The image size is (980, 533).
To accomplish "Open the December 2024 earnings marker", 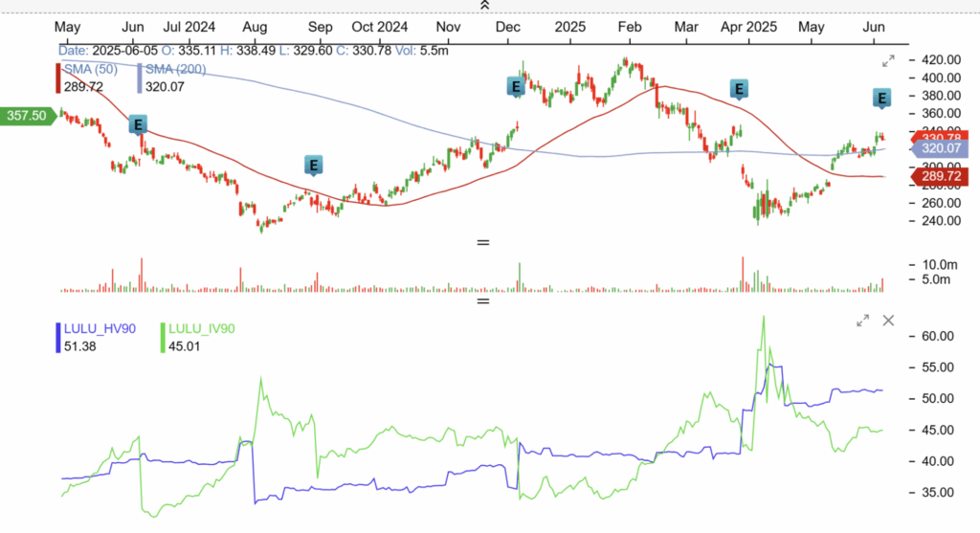I will [515, 87].
